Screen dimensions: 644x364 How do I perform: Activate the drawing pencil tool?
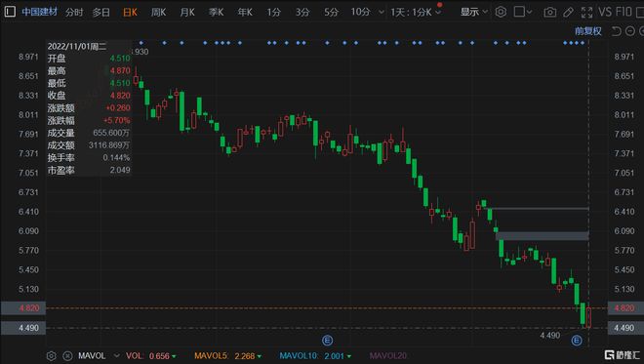[x=569, y=13]
